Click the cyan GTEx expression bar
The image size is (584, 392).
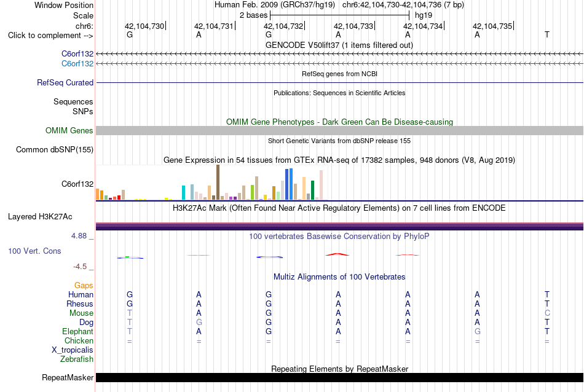pos(183,192)
